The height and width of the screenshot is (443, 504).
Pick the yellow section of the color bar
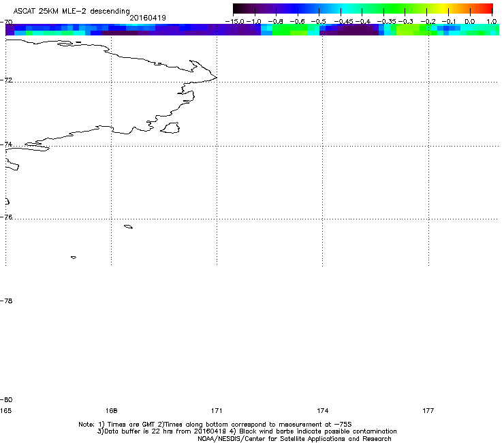[445, 8]
